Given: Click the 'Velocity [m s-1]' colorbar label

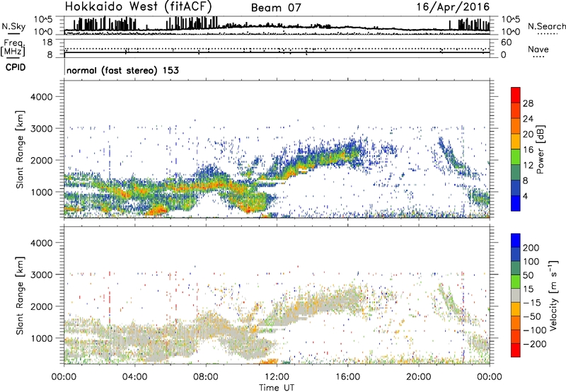Looking at the screenshot, I should point(553,295).
